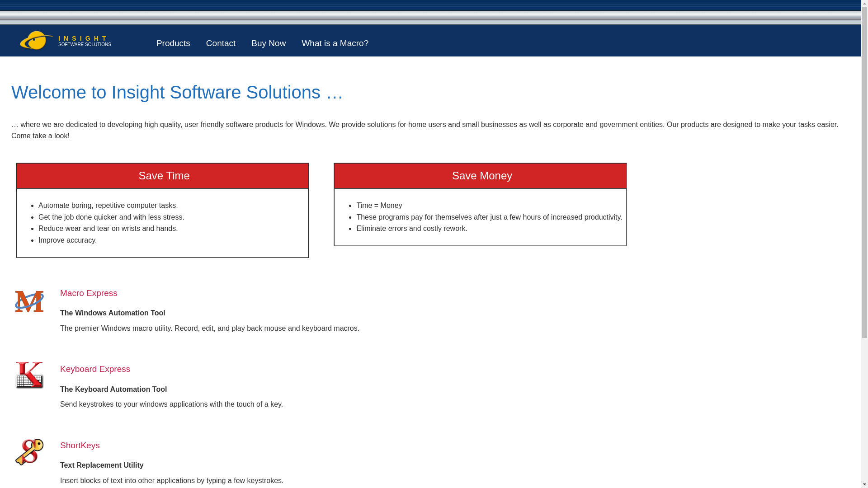
Task: Click the ShortKeys key icon
Action: (29, 452)
